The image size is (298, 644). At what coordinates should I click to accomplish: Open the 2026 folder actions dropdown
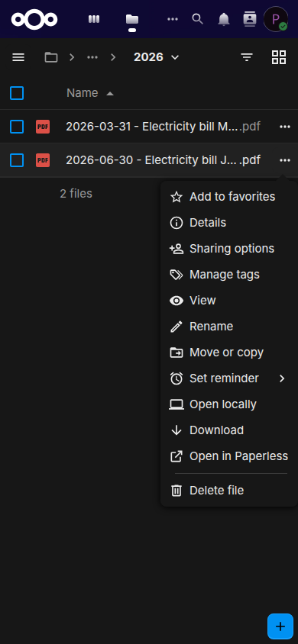[x=157, y=57]
